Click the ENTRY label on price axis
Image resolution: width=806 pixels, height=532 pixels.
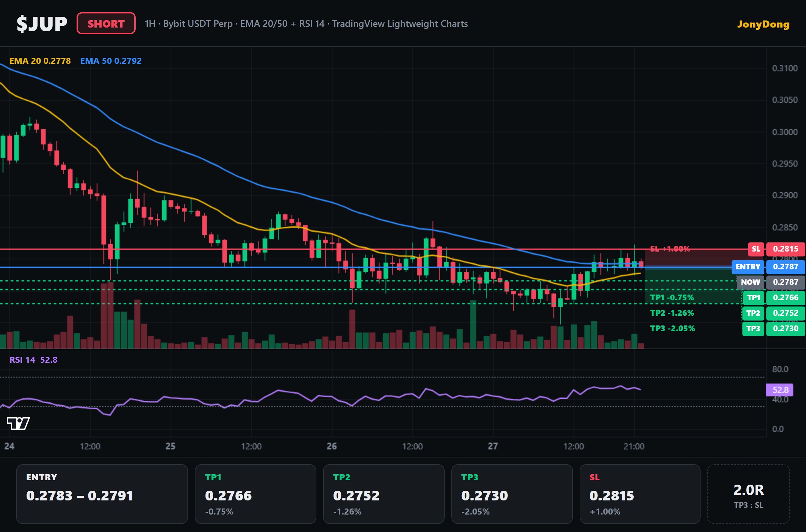[x=748, y=267]
